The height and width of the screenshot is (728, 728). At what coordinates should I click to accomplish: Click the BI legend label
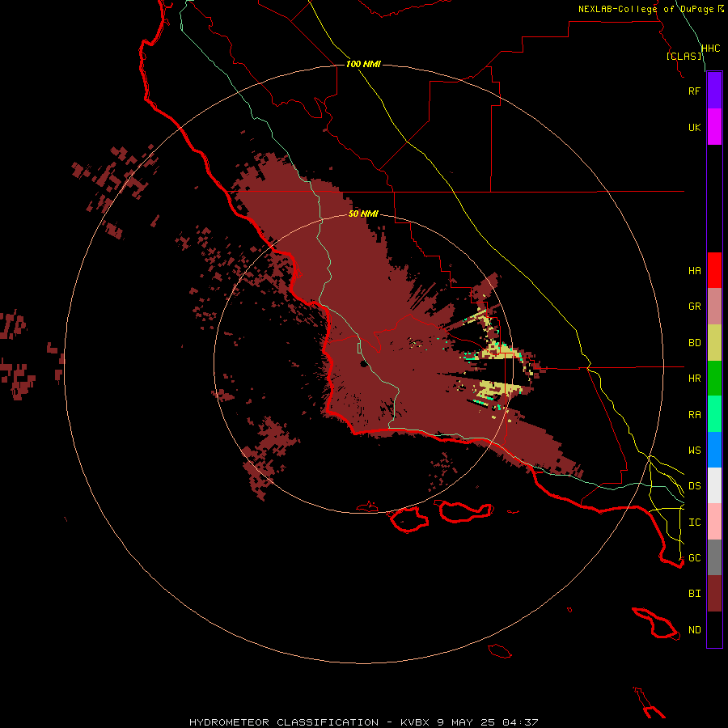click(x=694, y=594)
